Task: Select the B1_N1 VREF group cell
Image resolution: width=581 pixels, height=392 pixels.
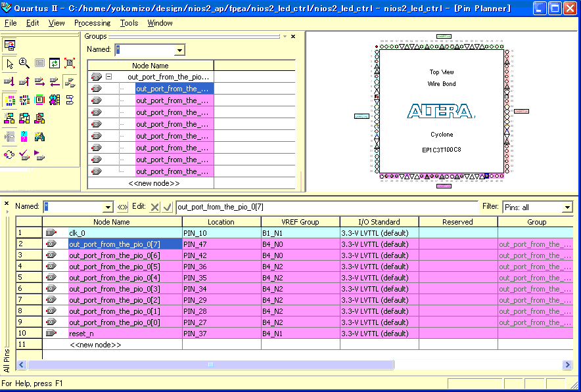Action: 300,233
